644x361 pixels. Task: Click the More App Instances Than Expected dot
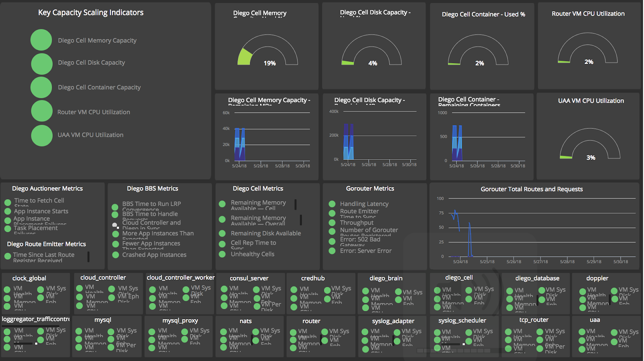tap(116, 234)
